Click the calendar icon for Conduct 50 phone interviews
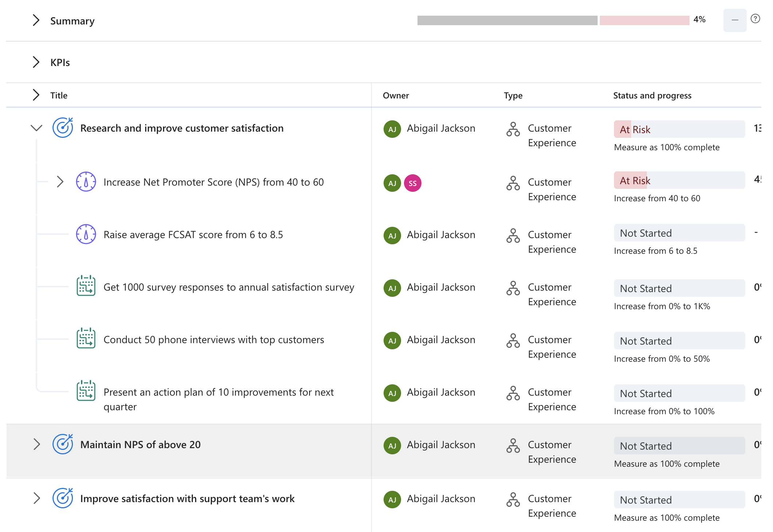 (x=86, y=338)
